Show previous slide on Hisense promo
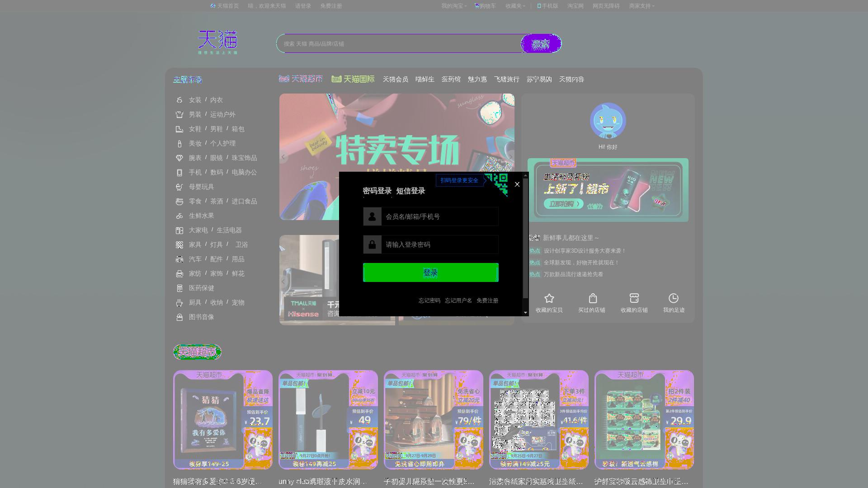 tap(283, 281)
